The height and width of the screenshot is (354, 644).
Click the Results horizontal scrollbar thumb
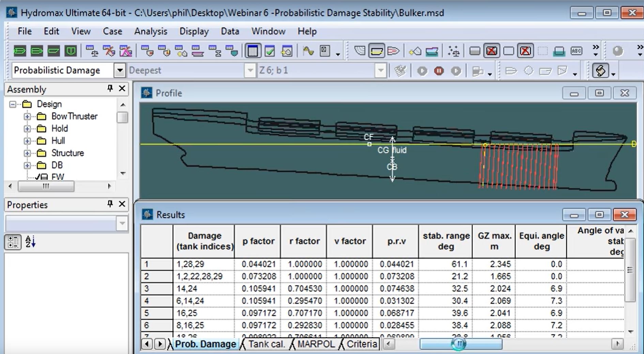460,344
